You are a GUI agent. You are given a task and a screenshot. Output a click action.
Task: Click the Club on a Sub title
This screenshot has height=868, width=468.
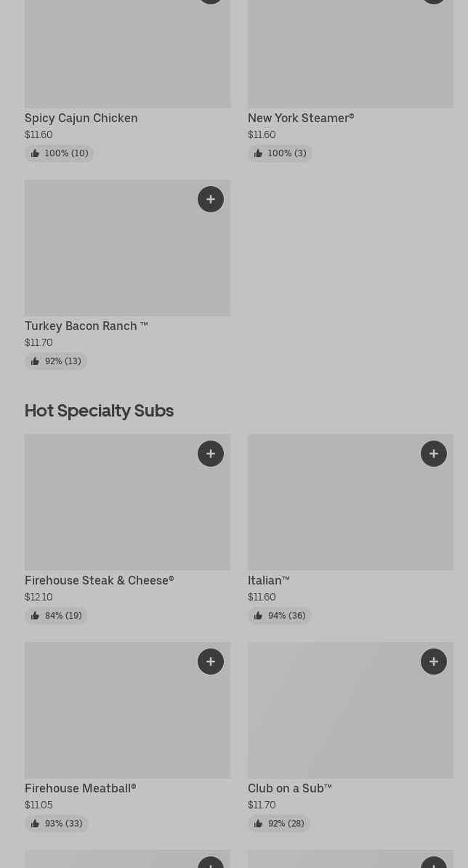tap(289, 788)
